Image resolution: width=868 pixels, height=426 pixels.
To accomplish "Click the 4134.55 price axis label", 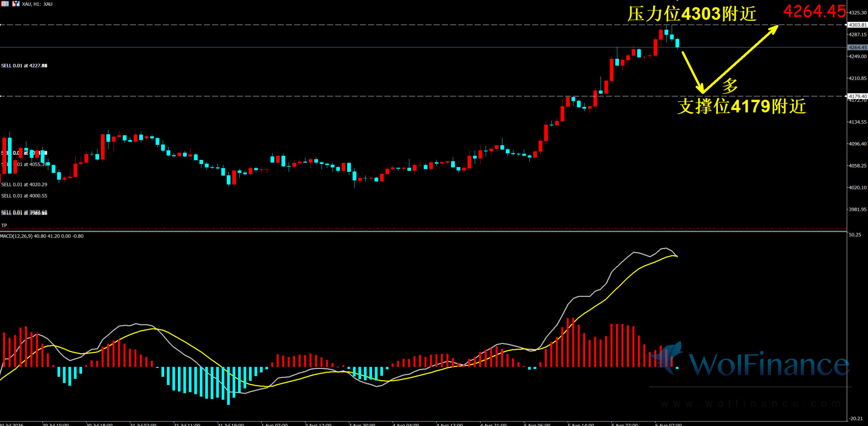I will point(858,122).
